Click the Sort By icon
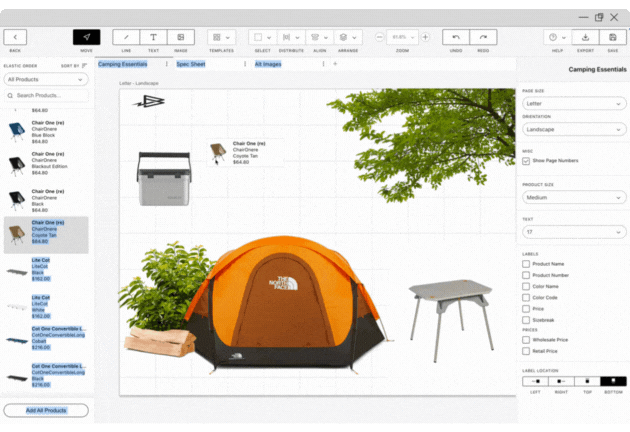Image resolution: width=630 pixels, height=432 pixels. pyautogui.click(x=84, y=66)
